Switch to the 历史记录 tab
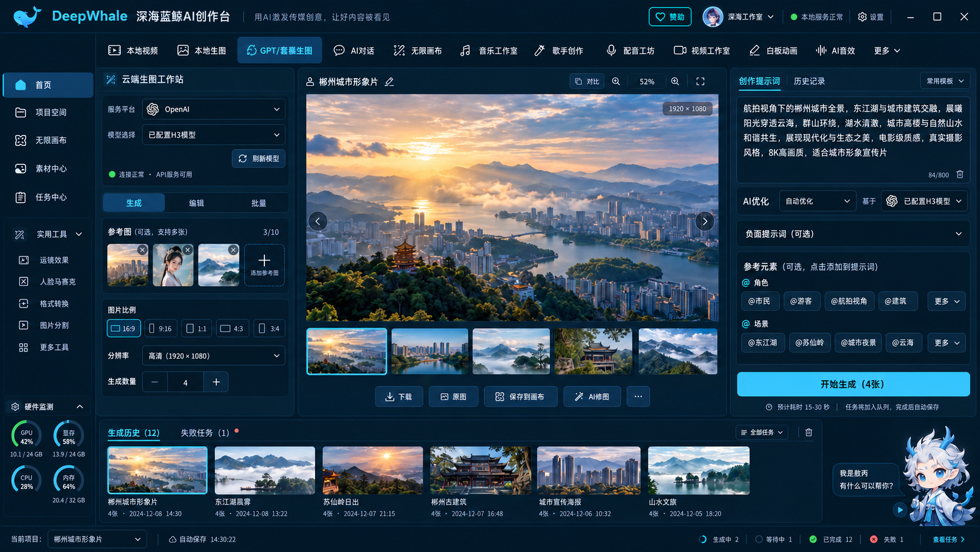Screen dimensions: 980x552 click(809, 82)
